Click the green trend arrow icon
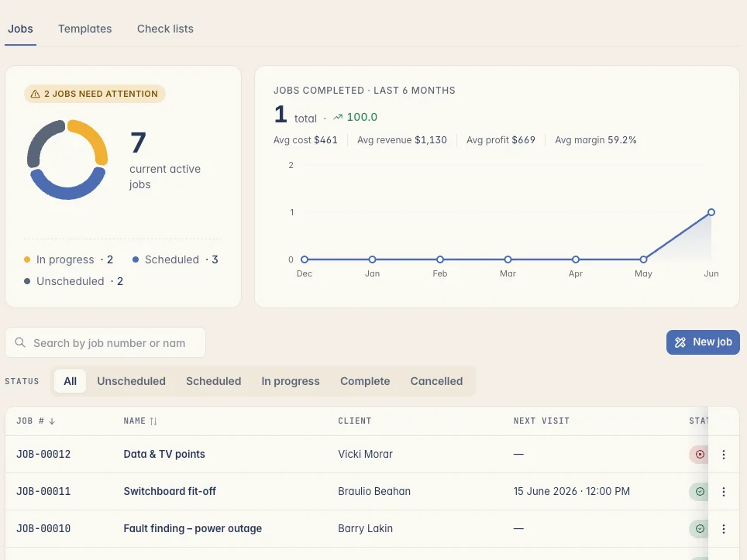This screenshot has height=560, width=747. (x=338, y=117)
